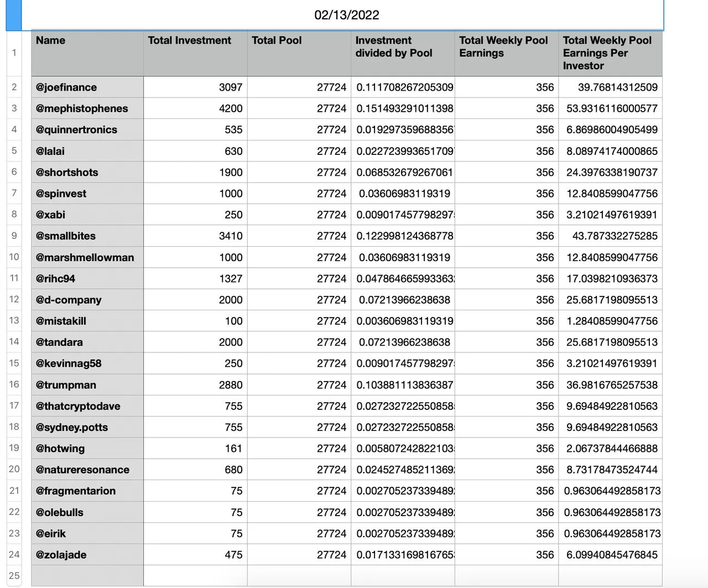Click investment value 1900 for @shortshots
The width and height of the screenshot is (708, 588).
(195, 172)
